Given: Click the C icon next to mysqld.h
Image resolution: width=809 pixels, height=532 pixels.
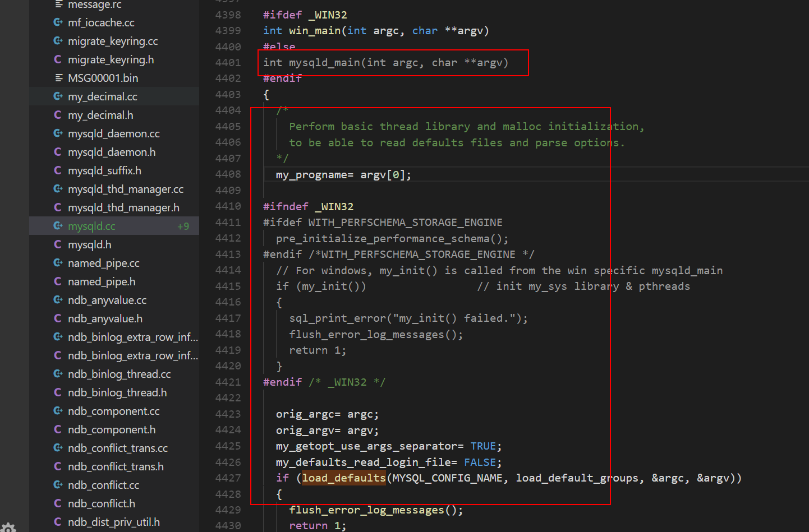Looking at the screenshot, I should (58, 244).
